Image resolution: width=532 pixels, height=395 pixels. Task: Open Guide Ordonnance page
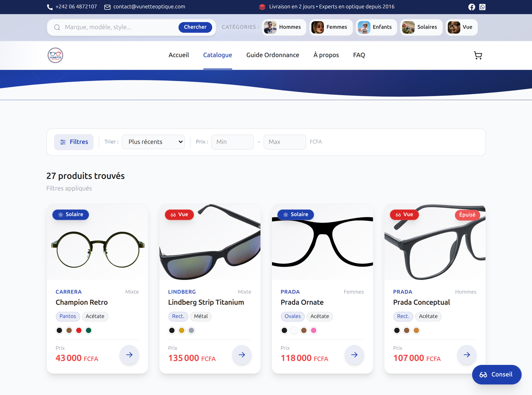(273, 55)
